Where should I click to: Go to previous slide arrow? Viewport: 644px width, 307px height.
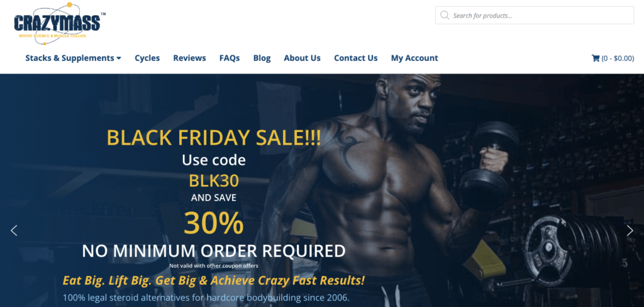(x=14, y=230)
